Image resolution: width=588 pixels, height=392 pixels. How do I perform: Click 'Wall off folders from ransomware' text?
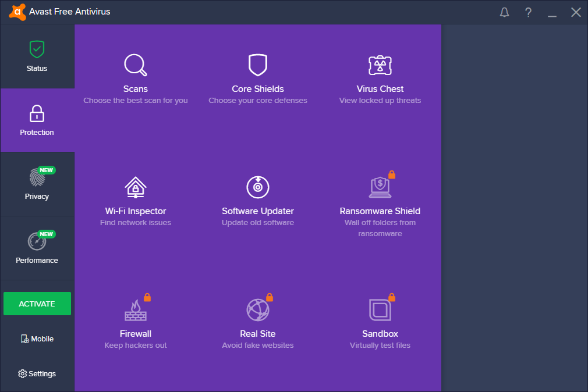click(380, 228)
